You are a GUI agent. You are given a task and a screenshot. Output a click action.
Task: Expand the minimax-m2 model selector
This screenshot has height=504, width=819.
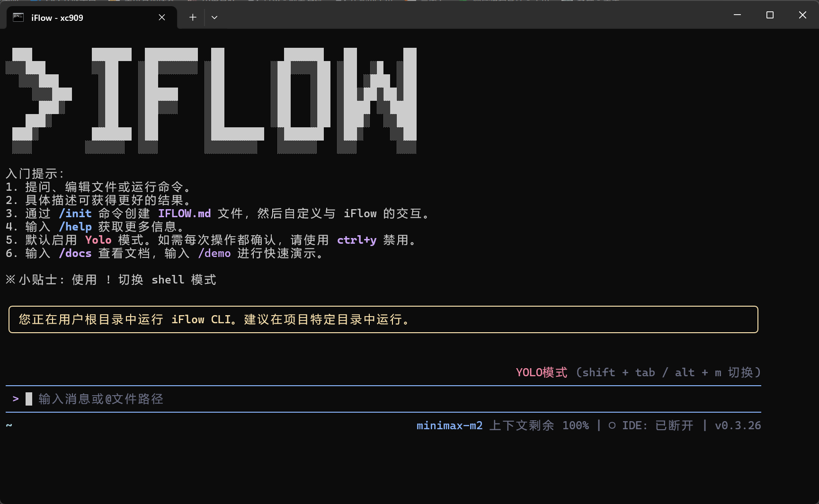tap(449, 425)
